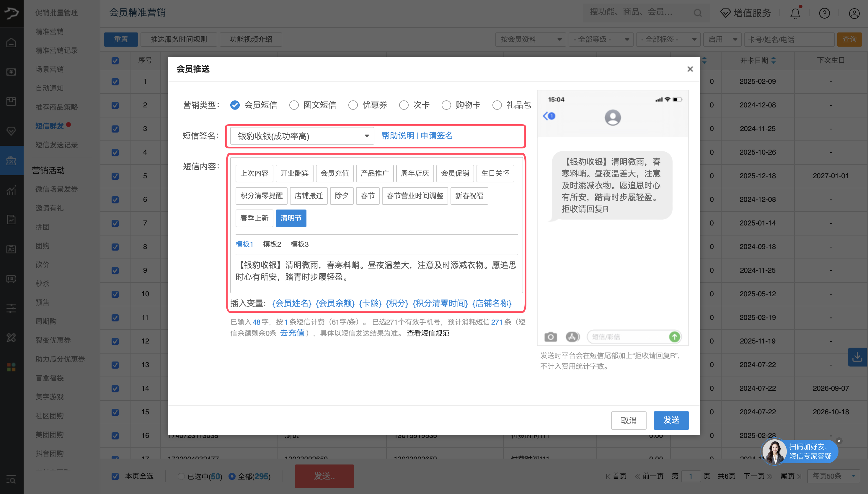Open 短信发送记录 in the side menu
Screen dimensions: 868x494
(x=56, y=145)
